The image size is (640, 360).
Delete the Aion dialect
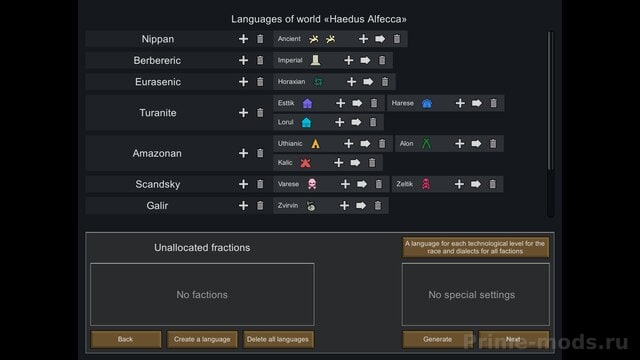493,144
